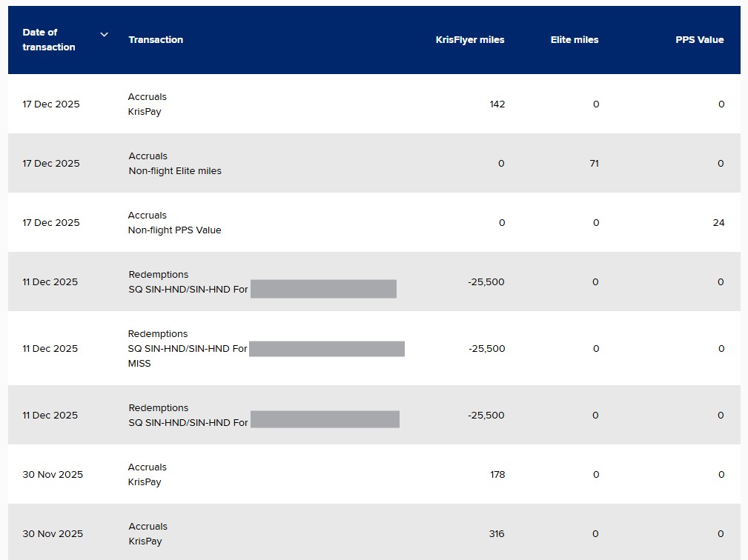Select the PPS Value column header
Screen dimensions: 748x560
699,40
